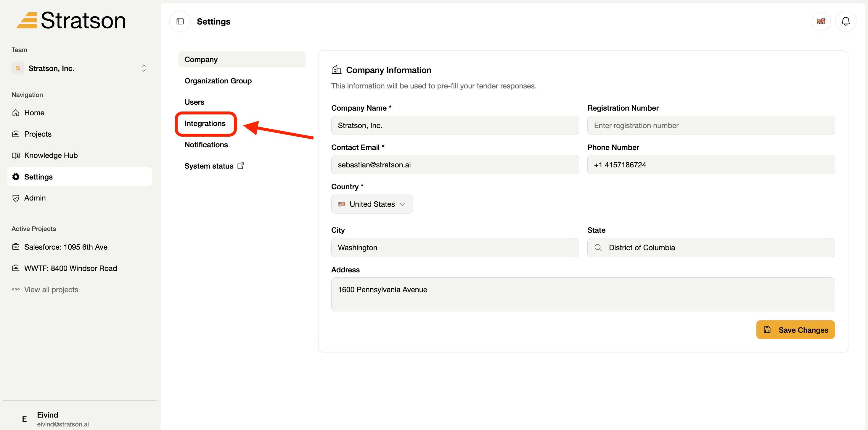Open the United States country dropdown
This screenshot has width=868, height=430.
pos(372,204)
